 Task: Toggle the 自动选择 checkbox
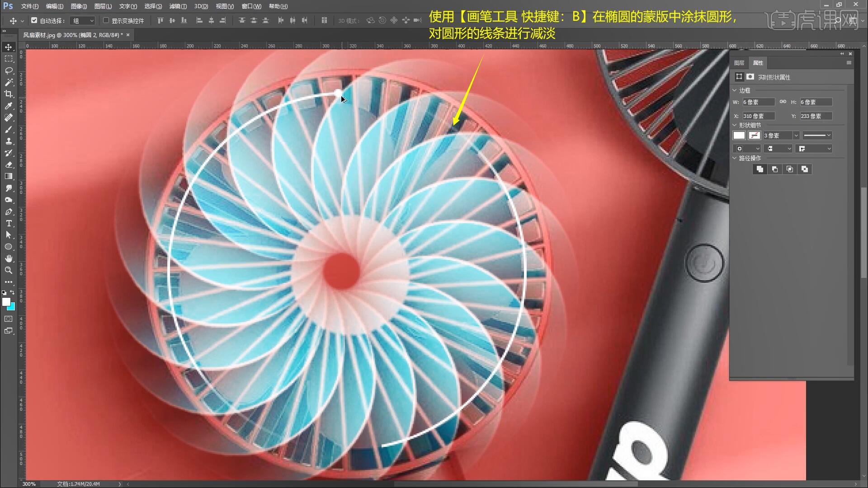click(x=34, y=20)
